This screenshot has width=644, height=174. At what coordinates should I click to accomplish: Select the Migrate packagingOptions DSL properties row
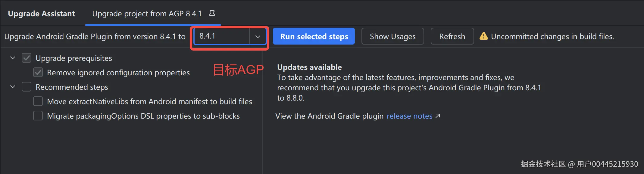coord(143,116)
